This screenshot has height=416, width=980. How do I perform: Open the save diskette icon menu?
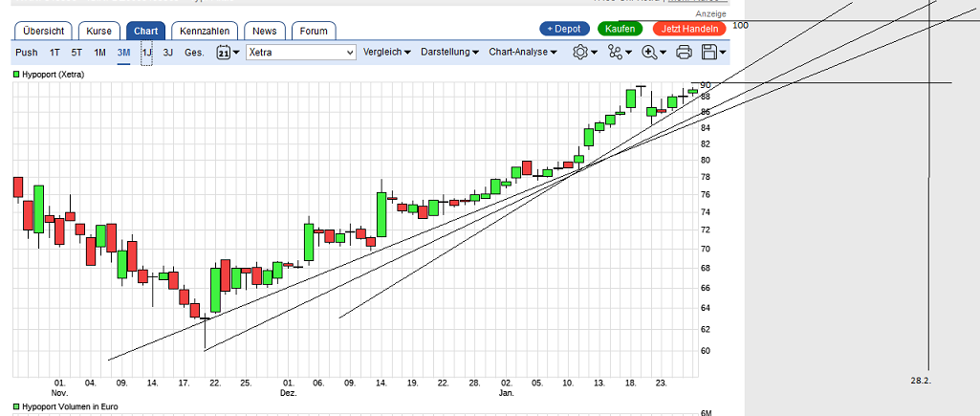[x=714, y=53]
